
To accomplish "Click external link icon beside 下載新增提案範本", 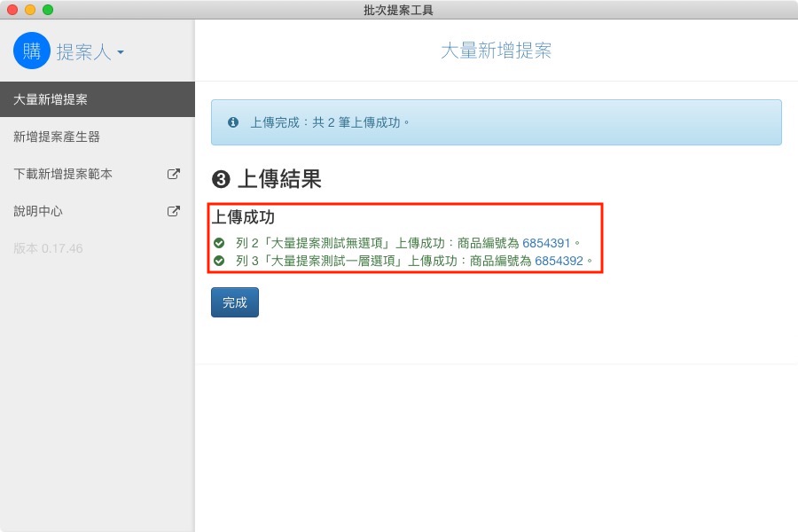I will click(x=174, y=174).
